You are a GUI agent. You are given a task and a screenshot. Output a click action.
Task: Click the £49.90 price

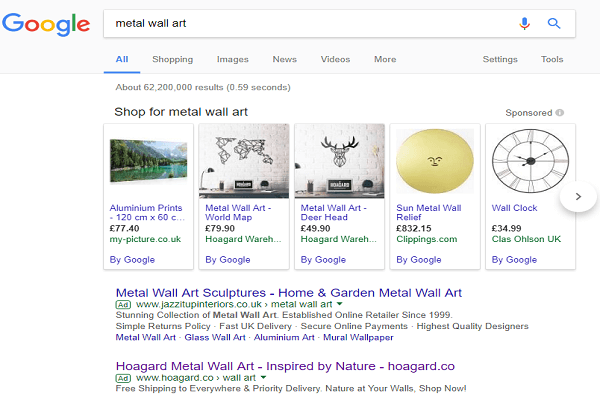click(315, 229)
